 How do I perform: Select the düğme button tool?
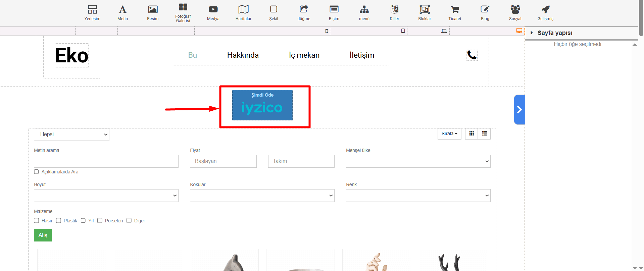(304, 13)
